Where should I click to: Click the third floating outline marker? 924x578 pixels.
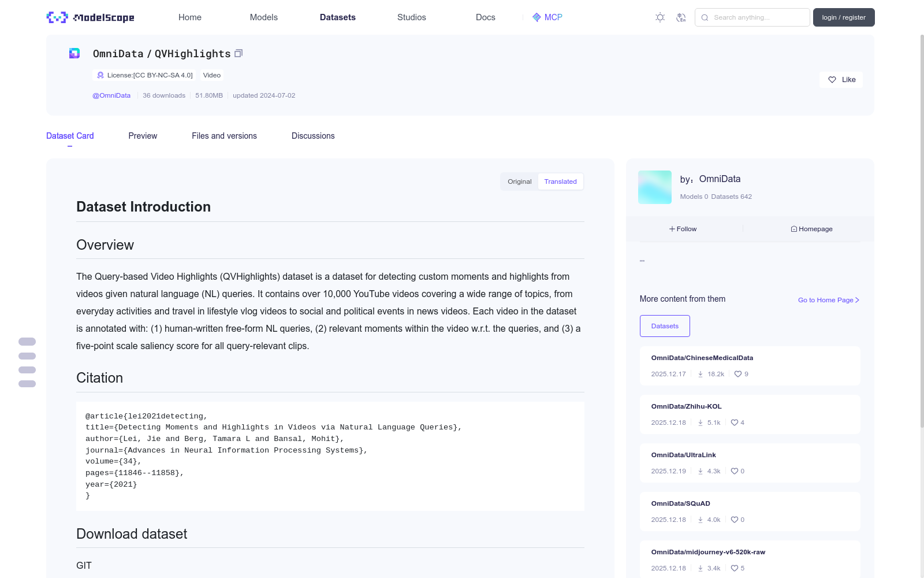[x=27, y=370]
